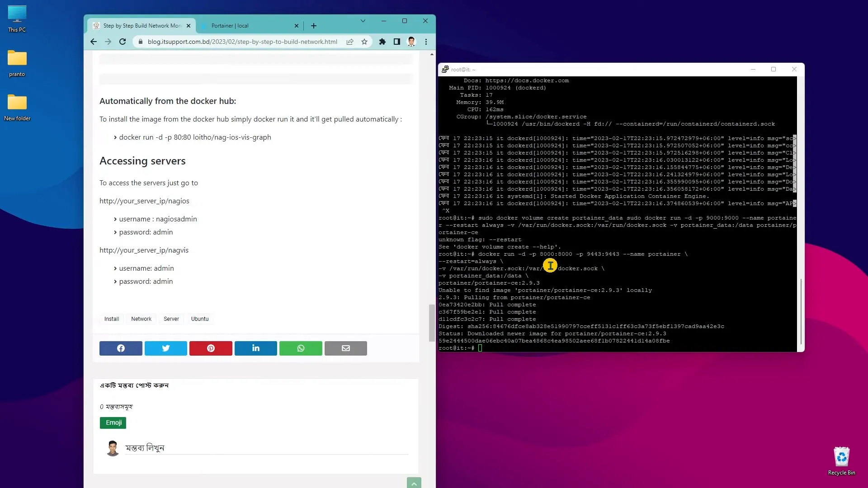Expand the Install tag filter
The image size is (868, 488).
pos(112,318)
